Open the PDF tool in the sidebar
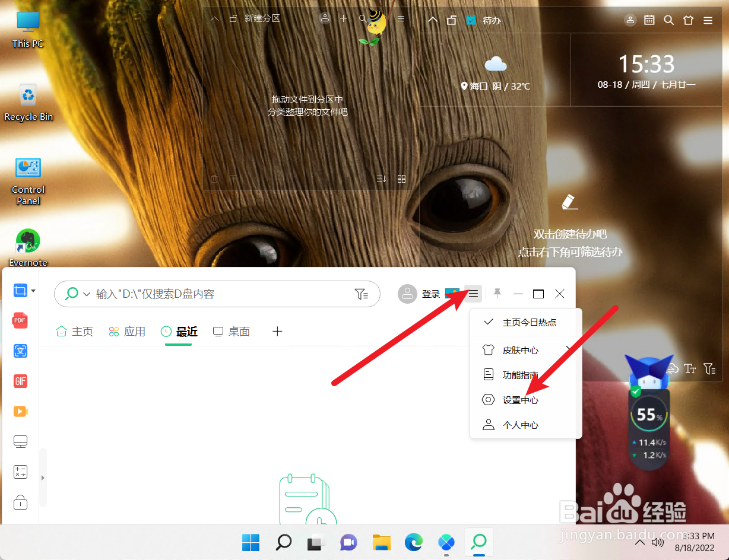Image resolution: width=729 pixels, height=560 pixels. (x=20, y=321)
